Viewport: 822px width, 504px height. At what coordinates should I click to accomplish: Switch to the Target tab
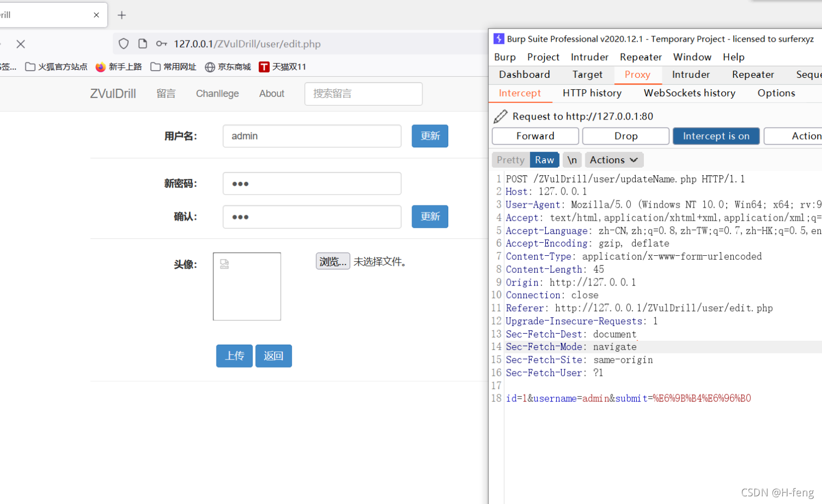click(x=587, y=75)
